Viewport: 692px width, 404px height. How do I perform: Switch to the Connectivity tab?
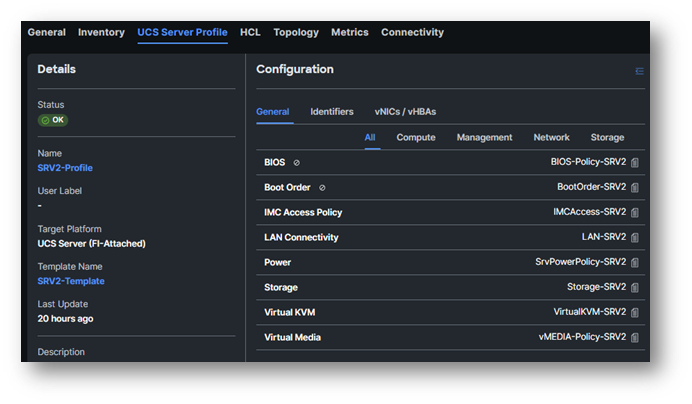pos(412,32)
